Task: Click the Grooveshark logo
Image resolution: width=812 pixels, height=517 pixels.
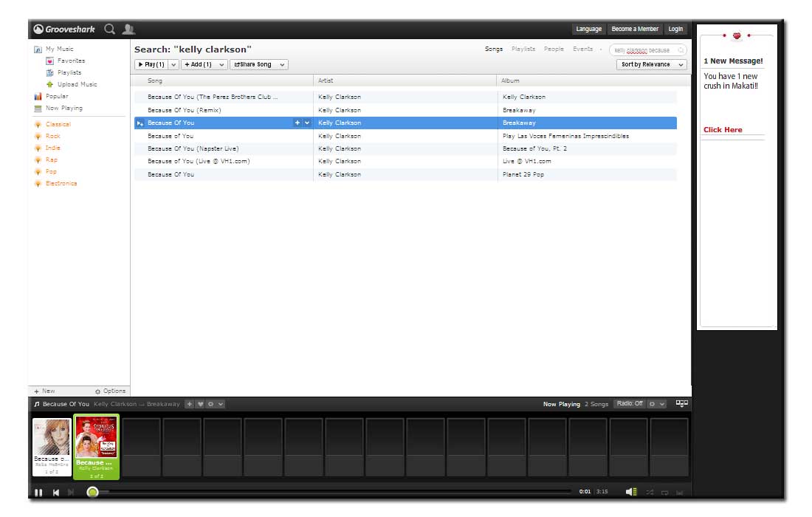Action: point(64,29)
